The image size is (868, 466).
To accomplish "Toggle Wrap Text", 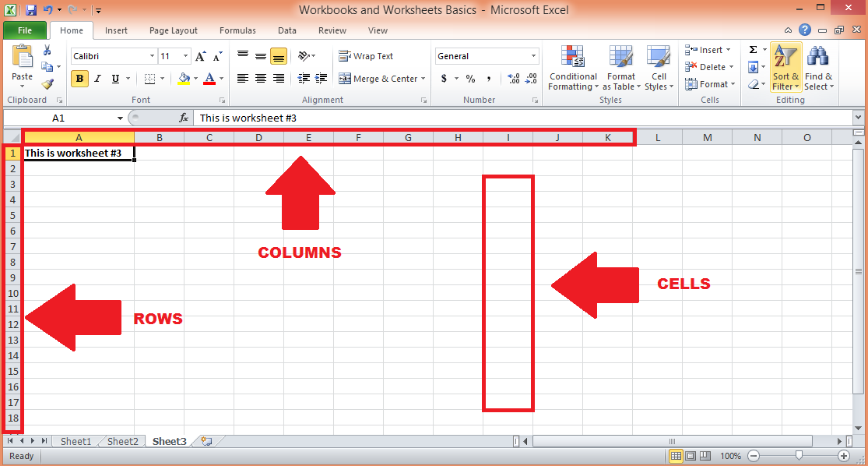I will [x=366, y=56].
